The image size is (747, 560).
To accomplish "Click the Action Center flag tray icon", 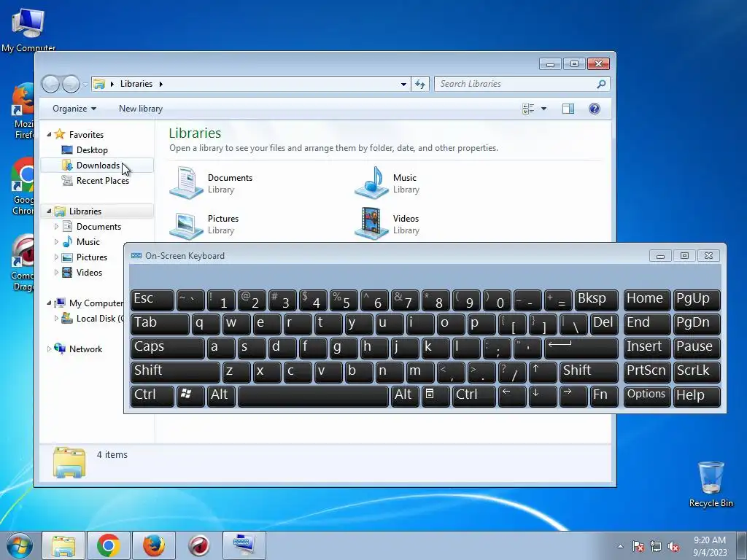I will [638, 546].
